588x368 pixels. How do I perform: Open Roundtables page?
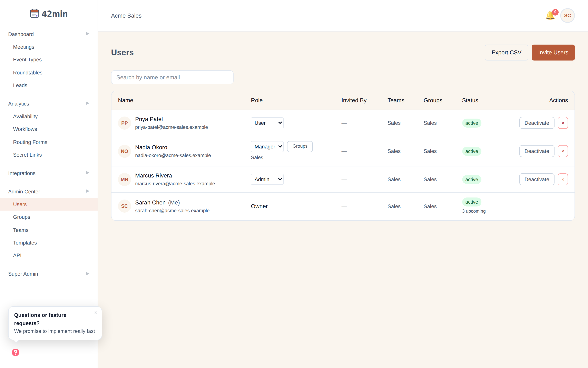point(28,73)
